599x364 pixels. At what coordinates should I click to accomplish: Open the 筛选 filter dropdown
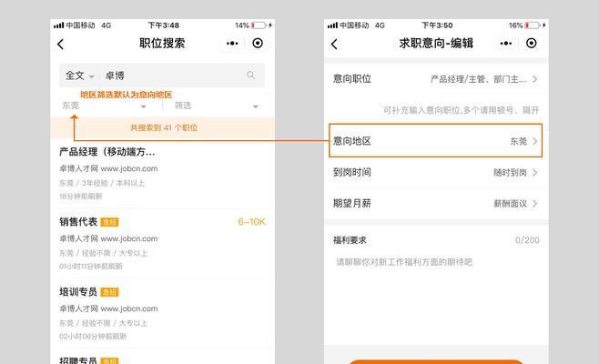(x=217, y=106)
